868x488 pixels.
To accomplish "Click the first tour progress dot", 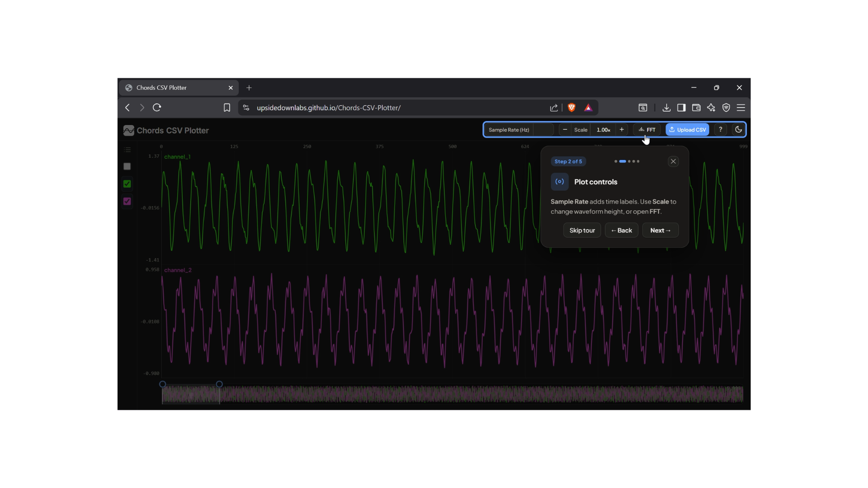I will coord(616,161).
